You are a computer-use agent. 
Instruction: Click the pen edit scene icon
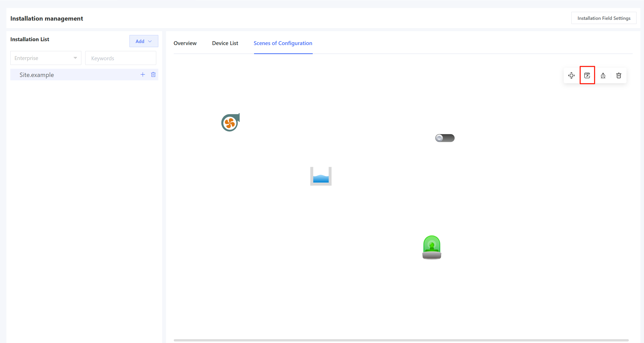(603, 75)
